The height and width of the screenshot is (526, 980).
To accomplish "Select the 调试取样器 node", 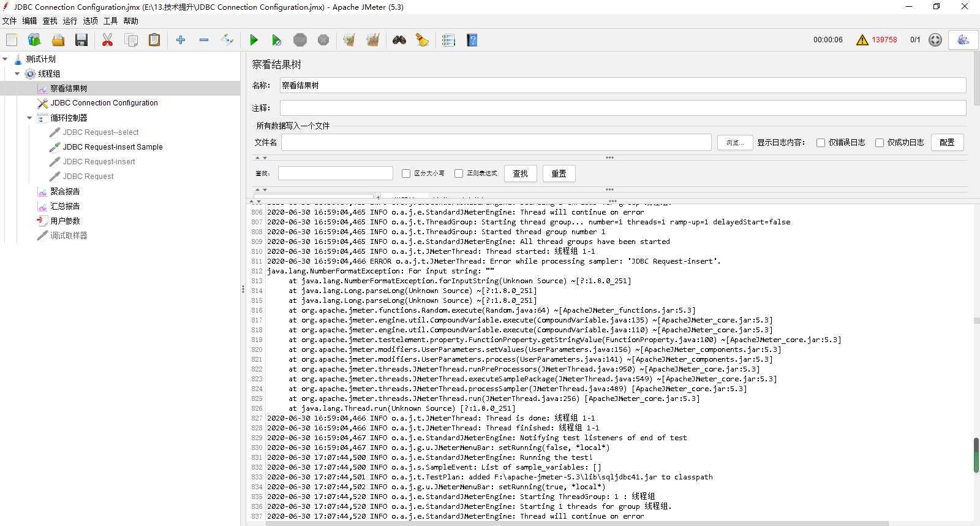I will click(69, 235).
